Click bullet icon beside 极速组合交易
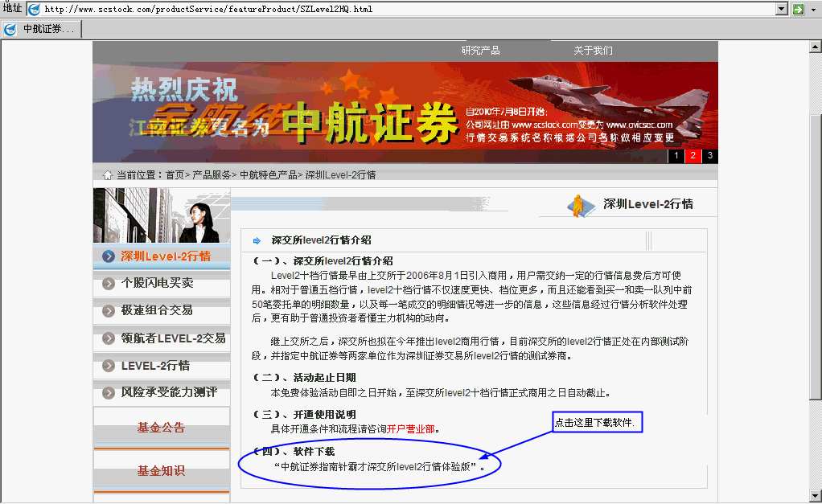This screenshot has height=504, width=822. [109, 311]
